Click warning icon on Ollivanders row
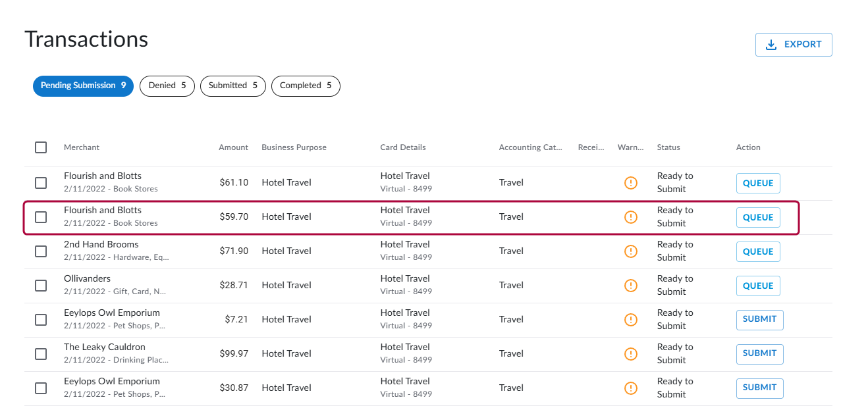Screen dimensions: 868x408 coord(630,286)
